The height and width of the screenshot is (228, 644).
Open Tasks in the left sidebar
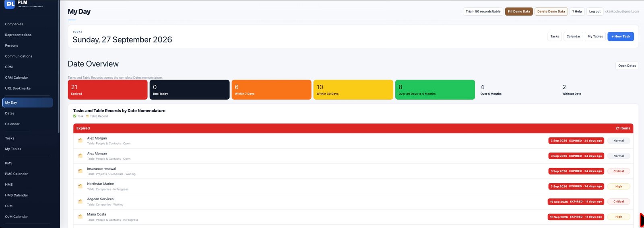[10, 138]
